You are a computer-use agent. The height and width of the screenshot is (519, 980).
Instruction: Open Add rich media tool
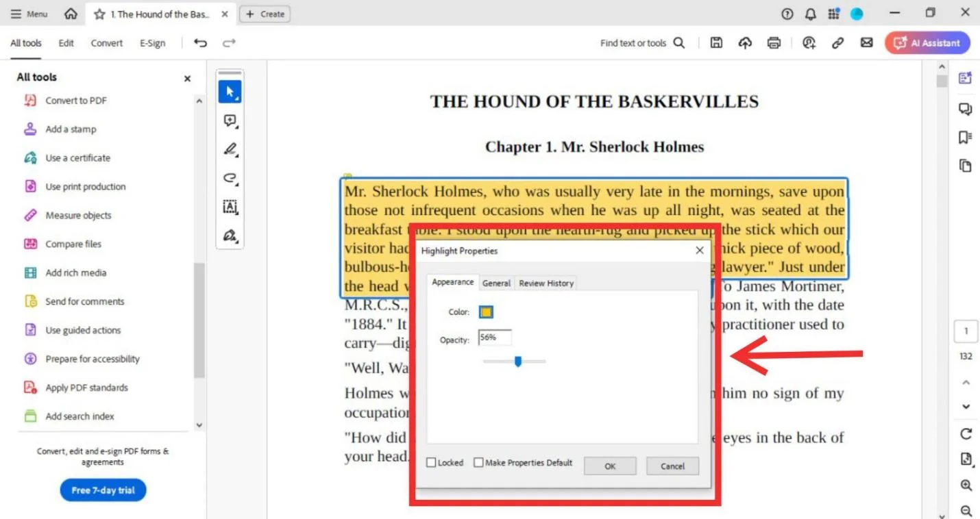point(75,273)
